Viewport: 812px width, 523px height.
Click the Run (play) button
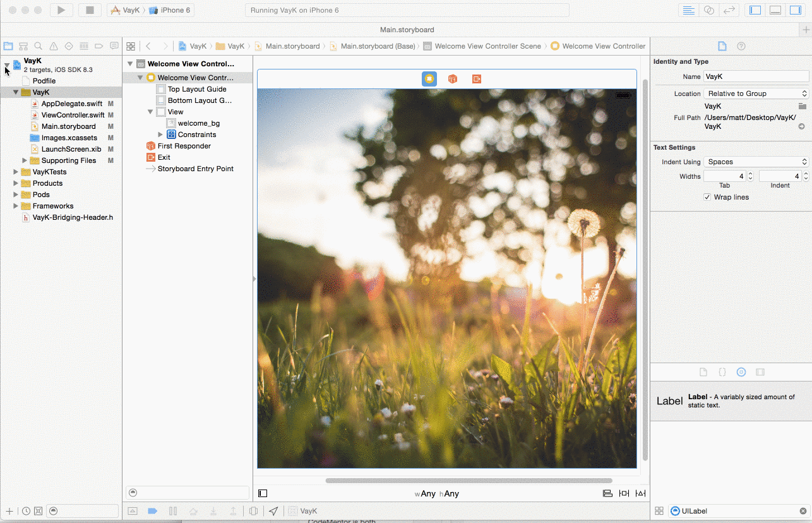61,10
